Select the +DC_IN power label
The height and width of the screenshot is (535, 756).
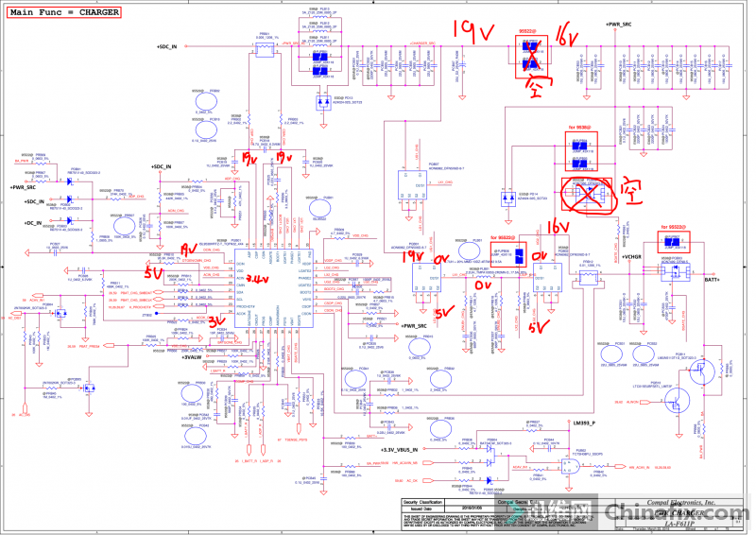click(x=33, y=223)
